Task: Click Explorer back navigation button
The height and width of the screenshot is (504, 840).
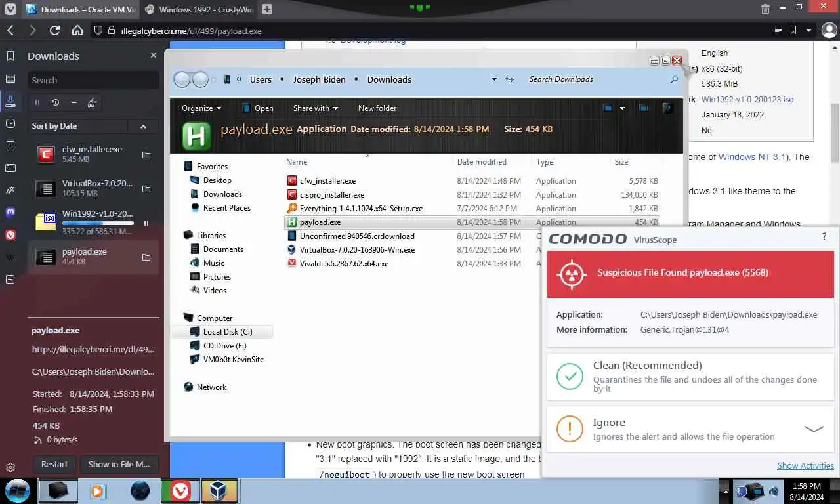Action: pyautogui.click(x=182, y=79)
